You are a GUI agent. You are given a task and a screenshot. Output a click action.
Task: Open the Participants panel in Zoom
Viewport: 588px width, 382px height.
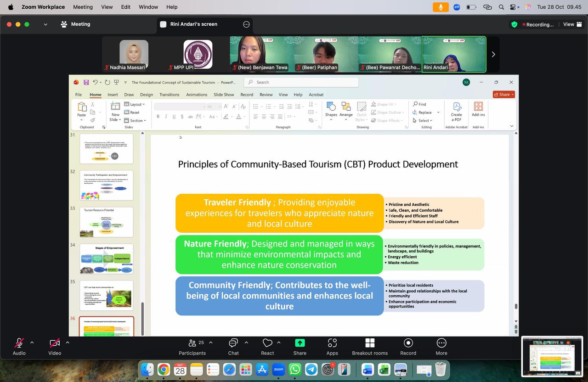(192, 346)
